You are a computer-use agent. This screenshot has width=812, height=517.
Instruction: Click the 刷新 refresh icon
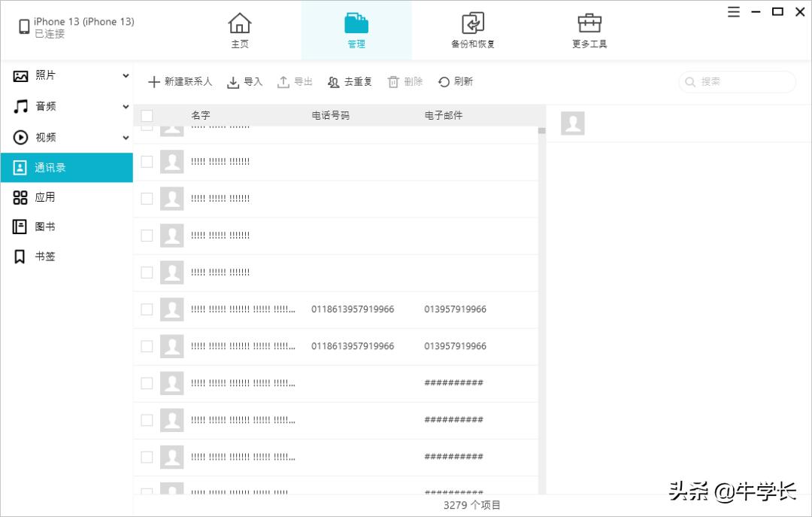coord(444,82)
